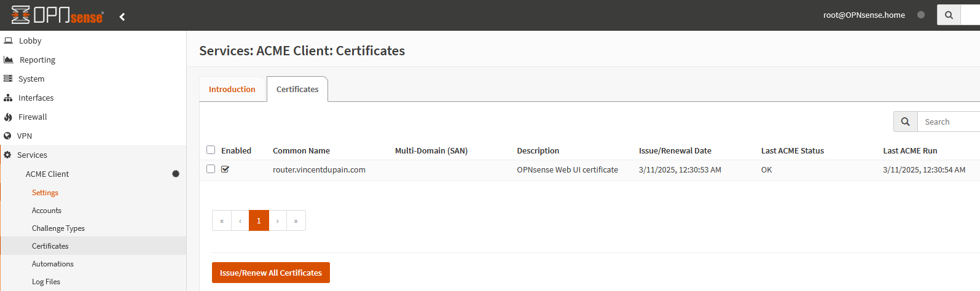This screenshot has width=980, height=291.
Task: Collapse the Services menu section
Action: 32,155
